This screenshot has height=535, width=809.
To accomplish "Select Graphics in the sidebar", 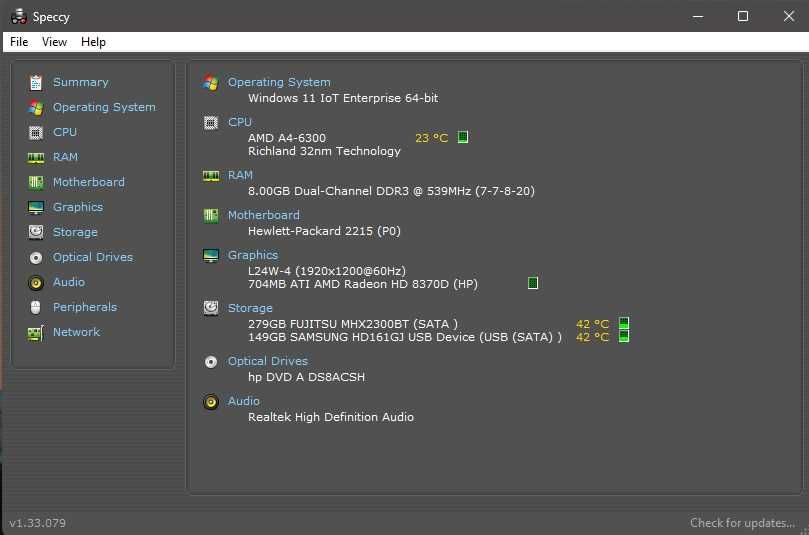I will [x=78, y=207].
